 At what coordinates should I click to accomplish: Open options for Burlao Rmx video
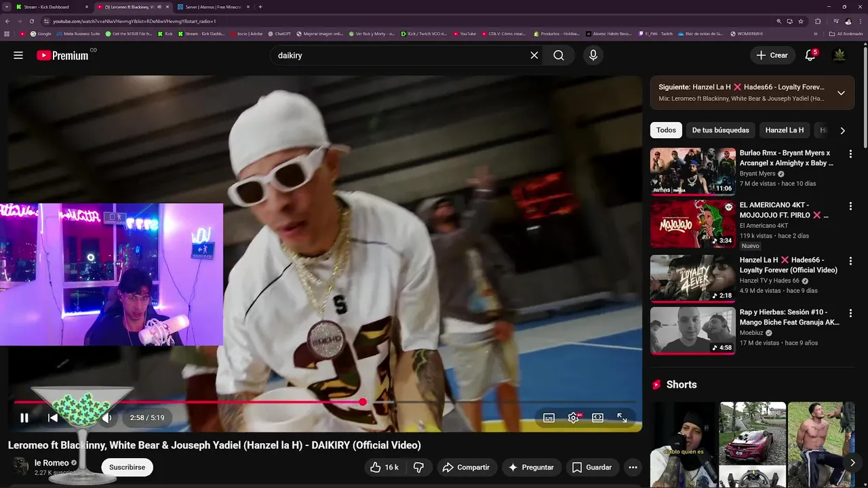click(x=850, y=154)
